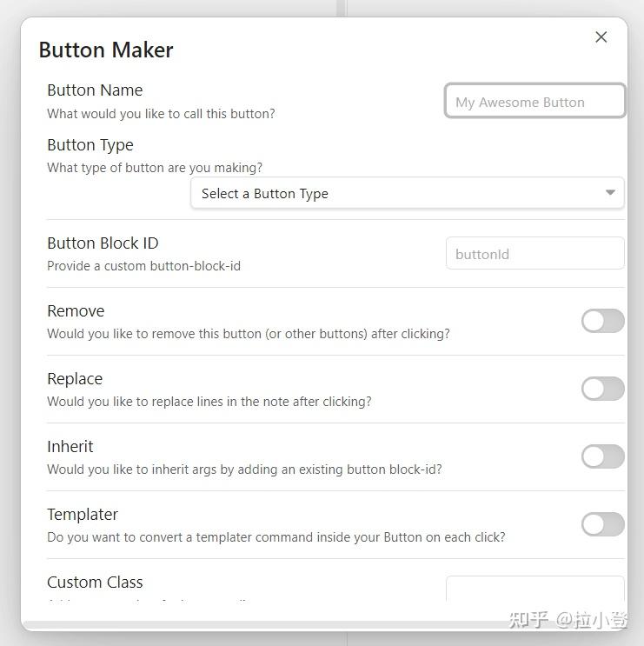Click the dropdown arrow for Button Type
The image size is (644, 646).
610,193
